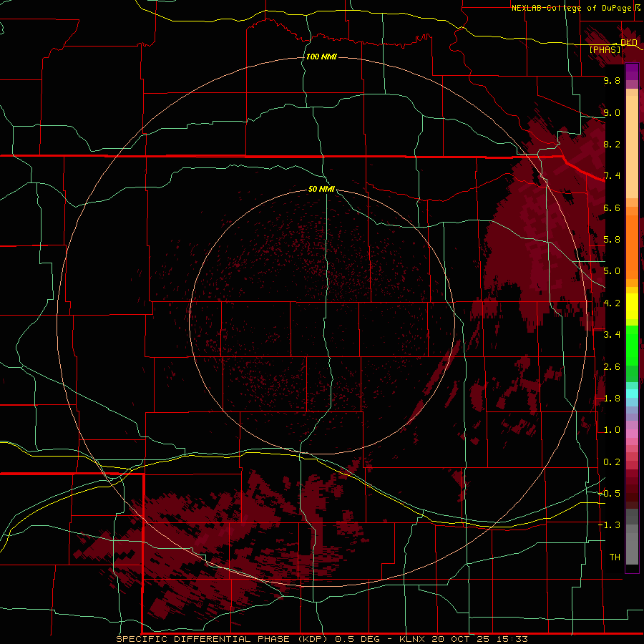644x644 pixels.
Task: Click the 7.4 scale value
Action: tap(612, 176)
